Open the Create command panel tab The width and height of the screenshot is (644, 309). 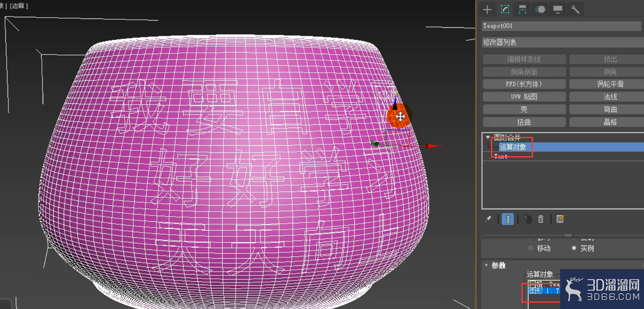(487, 10)
